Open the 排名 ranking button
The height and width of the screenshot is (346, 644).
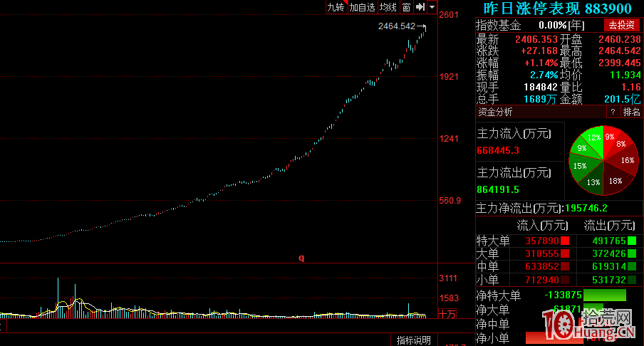point(631,112)
